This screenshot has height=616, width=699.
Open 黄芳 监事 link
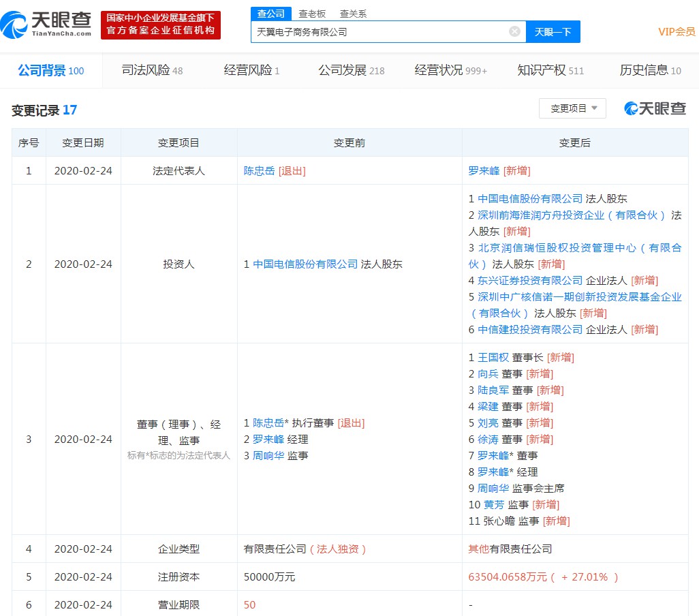coord(495,504)
